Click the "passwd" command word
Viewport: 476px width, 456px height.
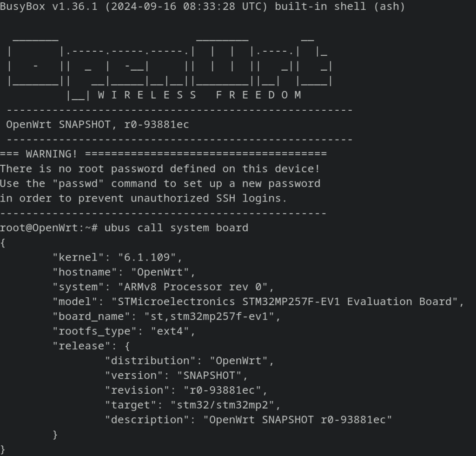[78, 183]
